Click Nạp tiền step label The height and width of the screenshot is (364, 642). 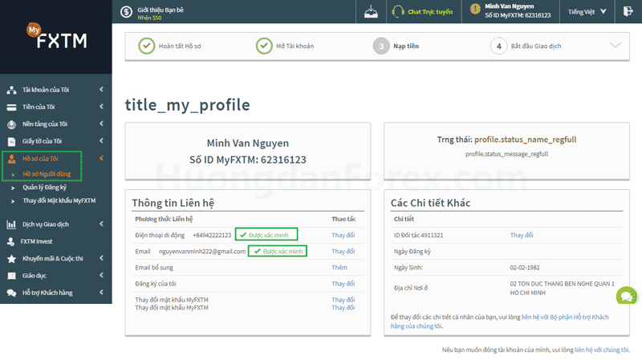click(x=406, y=46)
